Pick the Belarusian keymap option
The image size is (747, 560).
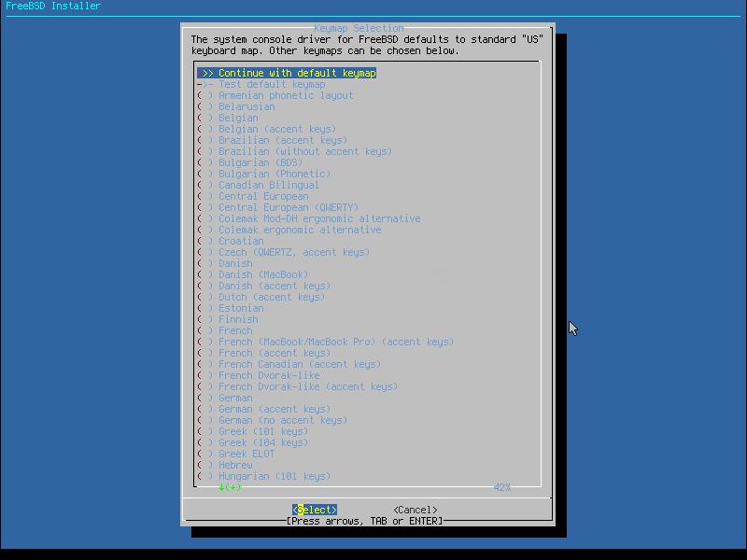tap(236, 106)
